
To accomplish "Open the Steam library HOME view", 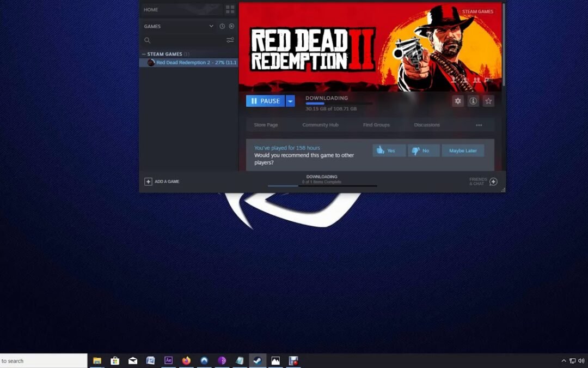I will [151, 10].
